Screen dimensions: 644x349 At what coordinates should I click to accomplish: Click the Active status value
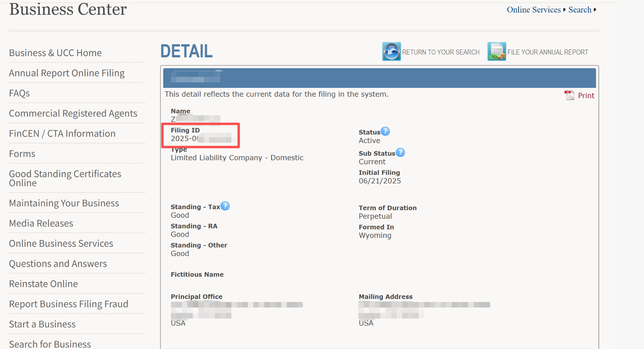369,141
